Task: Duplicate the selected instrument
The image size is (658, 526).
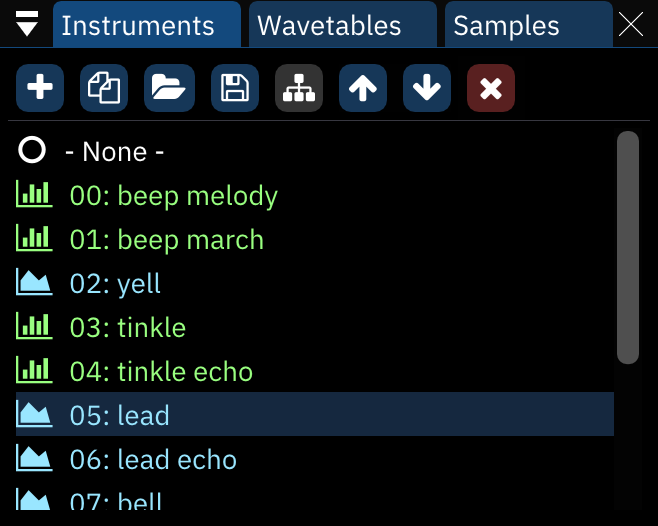Action: pyautogui.click(x=104, y=89)
